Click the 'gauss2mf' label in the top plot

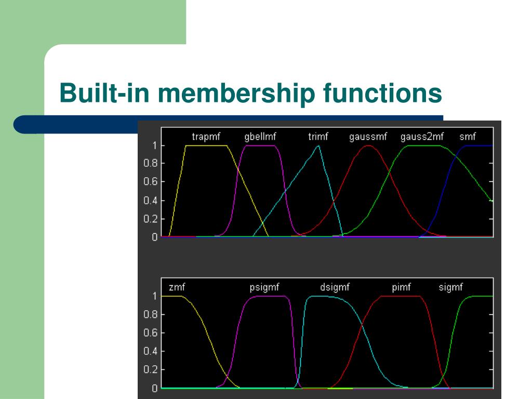(x=422, y=137)
